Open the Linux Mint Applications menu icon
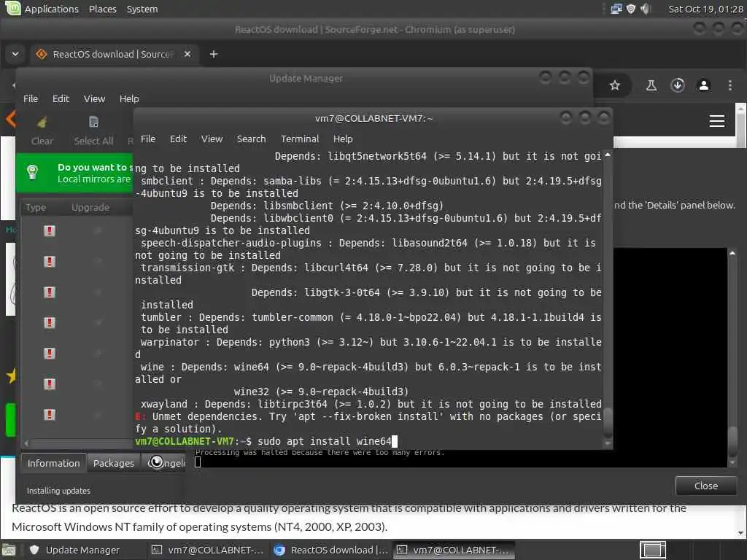 12,9
